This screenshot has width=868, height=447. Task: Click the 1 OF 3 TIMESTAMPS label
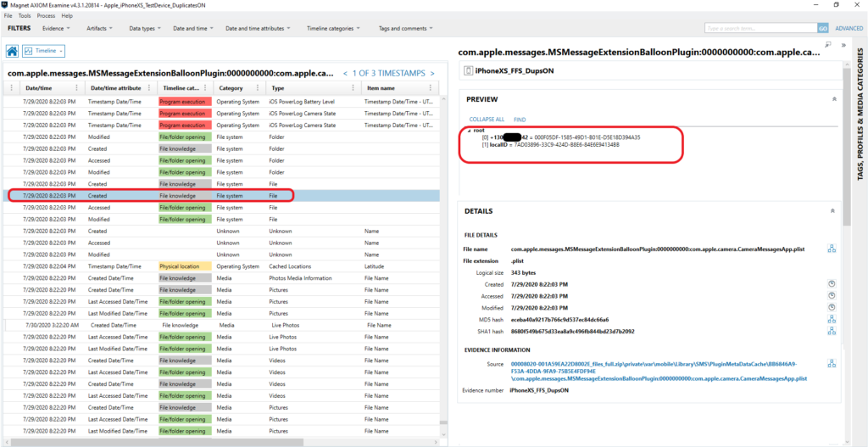tap(389, 73)
